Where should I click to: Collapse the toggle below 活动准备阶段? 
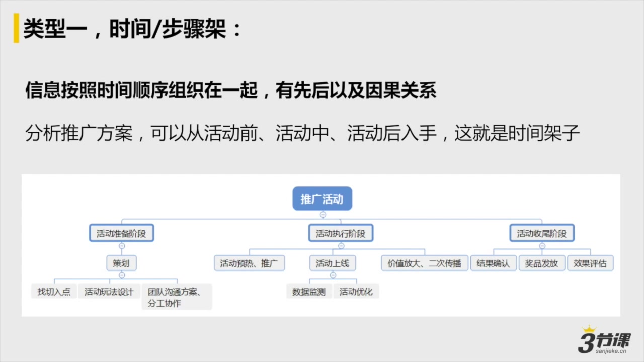tap(121, 246)
